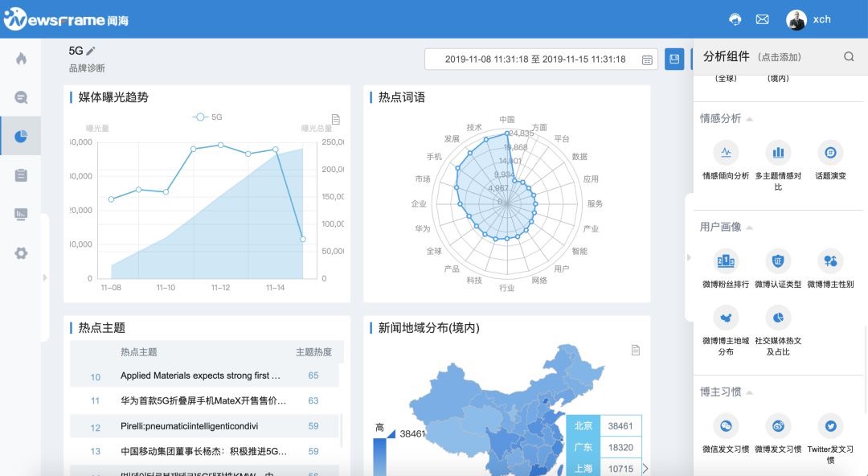Image resolution: width=868 pixels, height=476 pixels.
Task: Open the hot trends flame icon in sidebar
Action: [x=21, y=59]
